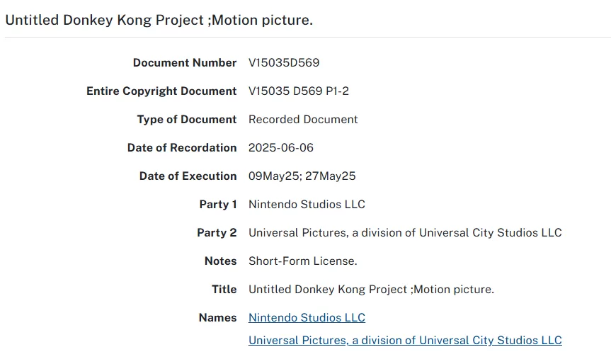Click the Notes field label
Screen dimensions: 611x364
(x=220, y=261)
